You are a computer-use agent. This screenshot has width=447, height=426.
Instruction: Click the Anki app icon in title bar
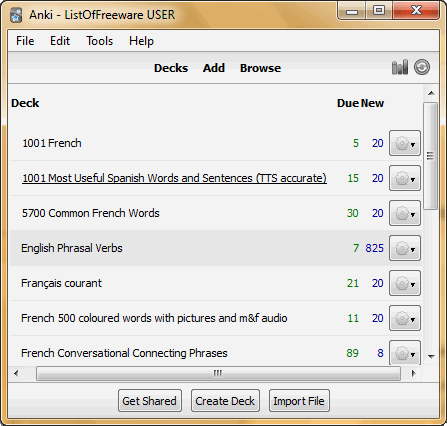coord(16,15)
